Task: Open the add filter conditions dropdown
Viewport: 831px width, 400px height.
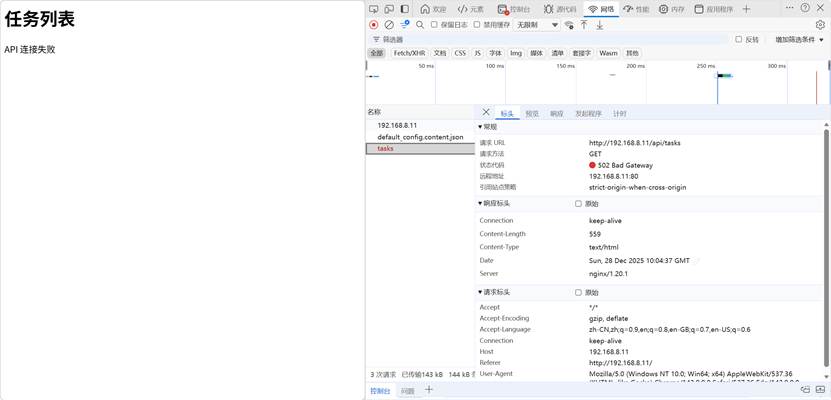Action: point(800,40)
